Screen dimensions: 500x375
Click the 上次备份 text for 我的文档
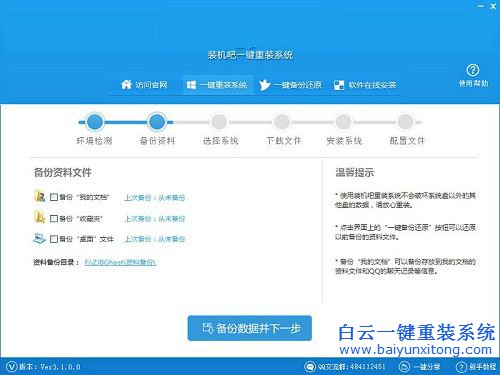point(155,198)
